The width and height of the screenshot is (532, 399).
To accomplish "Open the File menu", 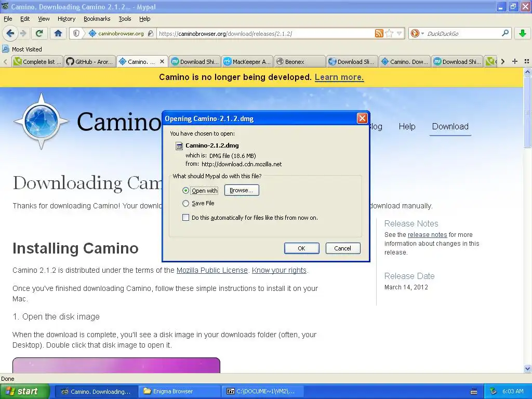I will [8, 19].
